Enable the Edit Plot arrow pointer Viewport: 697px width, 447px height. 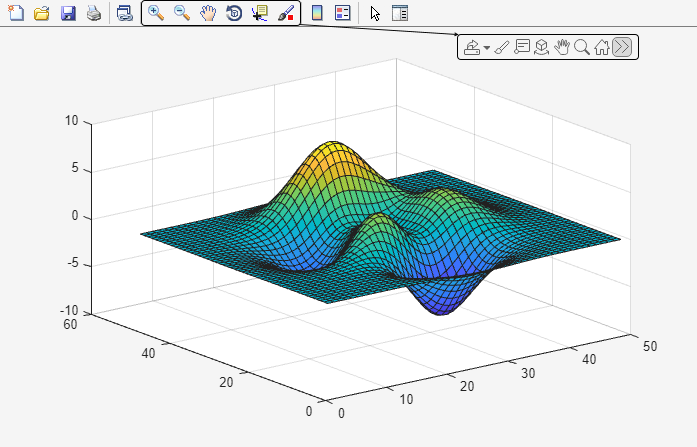tap(375, 14)
